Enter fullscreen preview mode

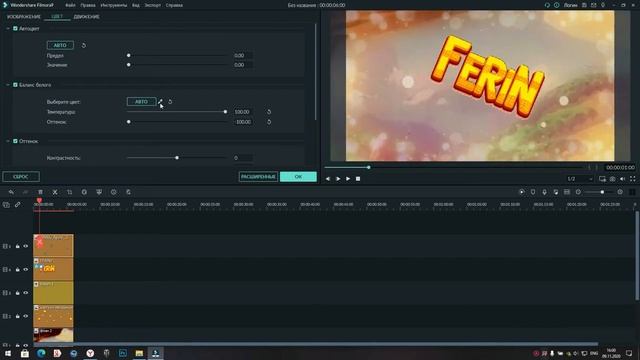point(633,179)
